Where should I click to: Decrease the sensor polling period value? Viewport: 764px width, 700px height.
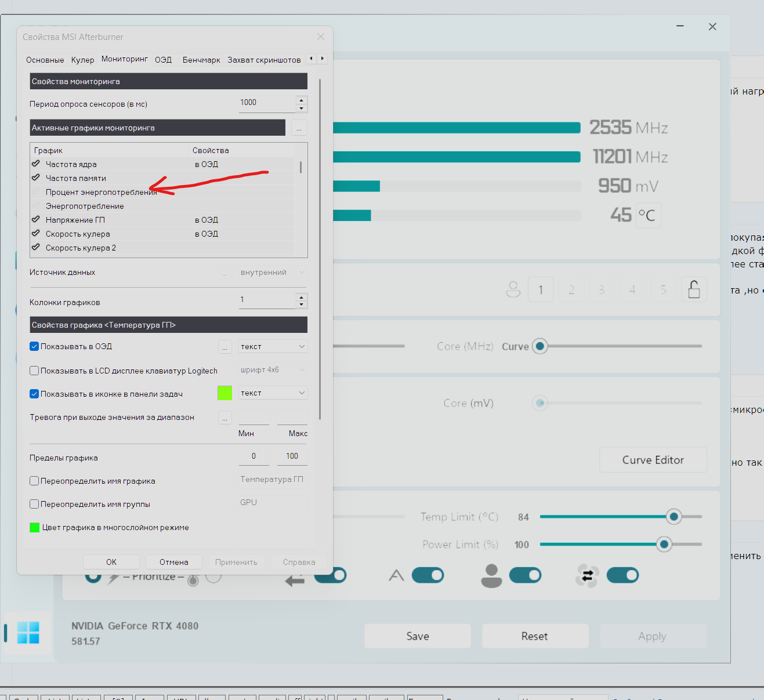pyautogui.click(x=301, y=108)
